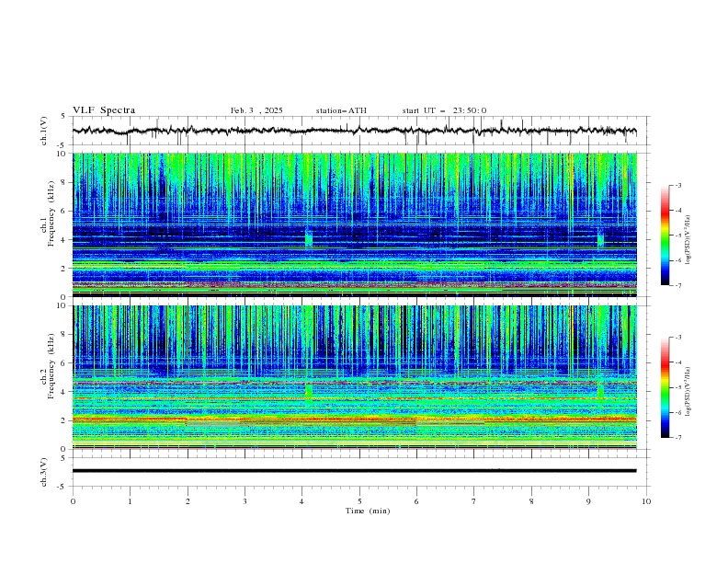Click the 4 minute tick on the time axis
The height and width of the screenshot is (563, 728).
(302, 501)
